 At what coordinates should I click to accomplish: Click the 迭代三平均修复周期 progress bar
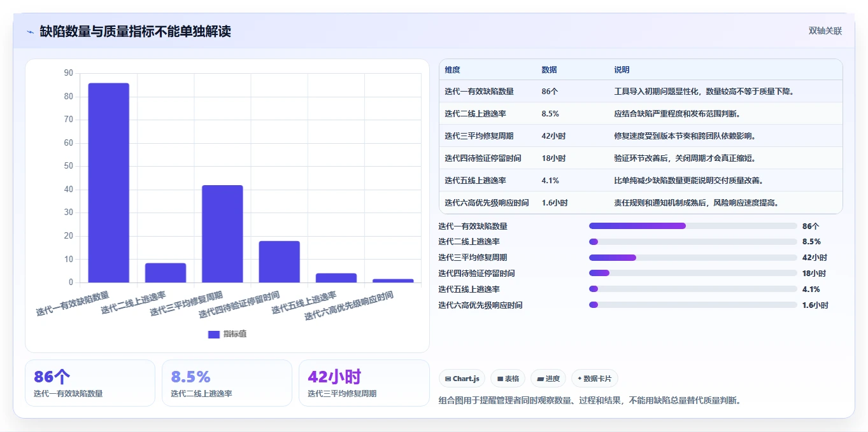pyautogui.click(x=693, y=258)
